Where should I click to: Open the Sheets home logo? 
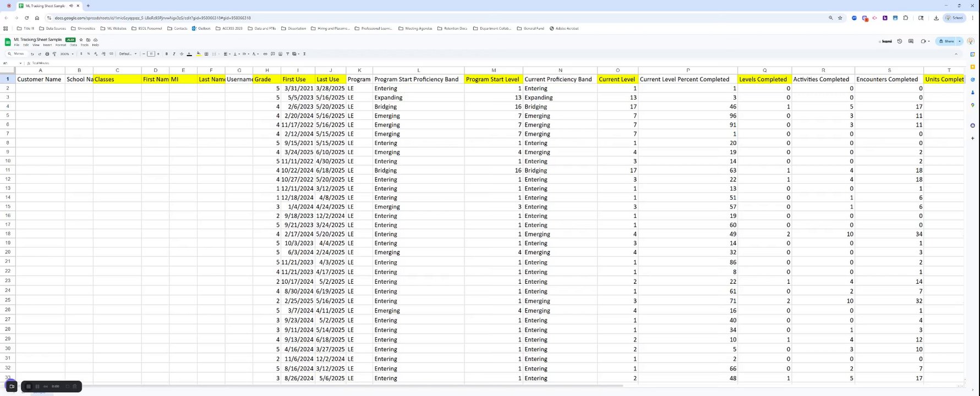8,42
